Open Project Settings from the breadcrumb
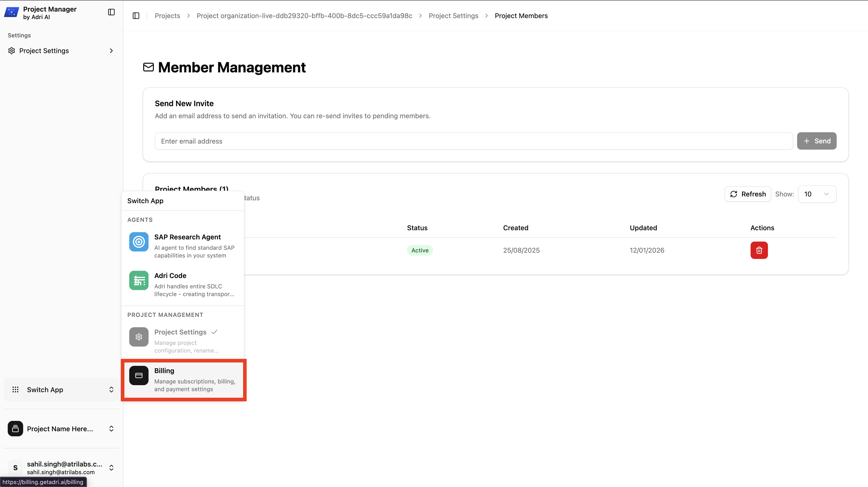This screenshot has height=487, width=868. [453, 15]
